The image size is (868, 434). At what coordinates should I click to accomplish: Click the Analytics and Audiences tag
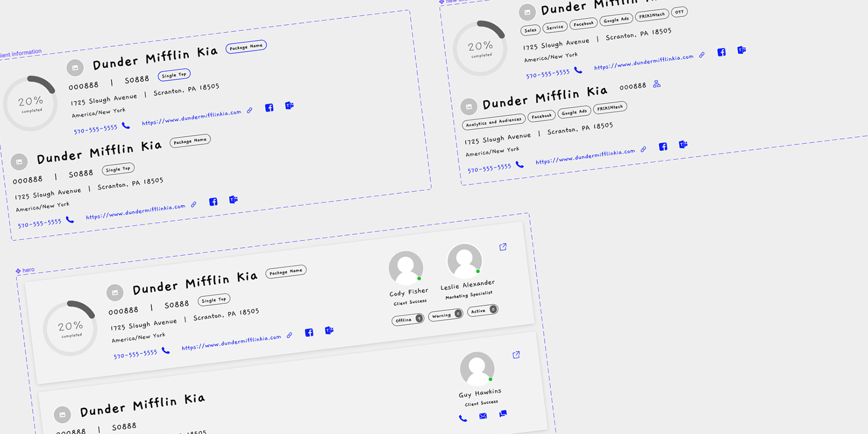point(493,122)
